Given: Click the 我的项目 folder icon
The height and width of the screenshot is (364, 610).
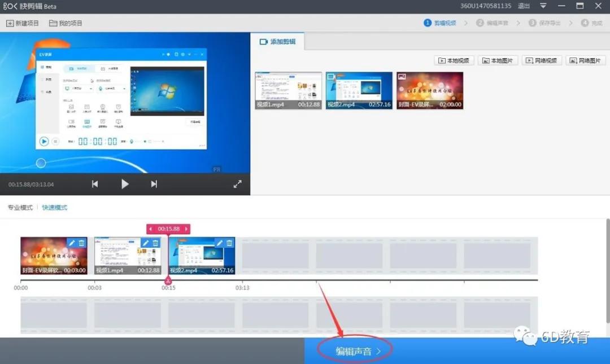Looking at the screenshot, I should click(53, 23).
